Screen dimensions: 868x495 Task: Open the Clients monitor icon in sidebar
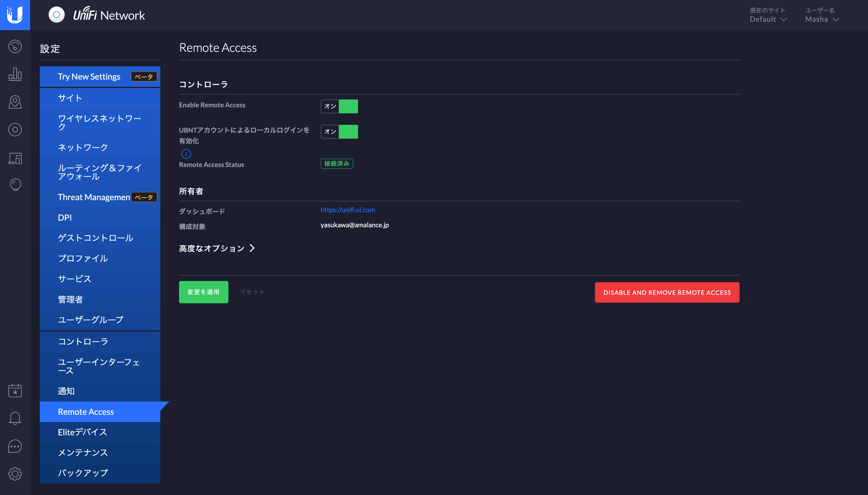click(15, 158)
